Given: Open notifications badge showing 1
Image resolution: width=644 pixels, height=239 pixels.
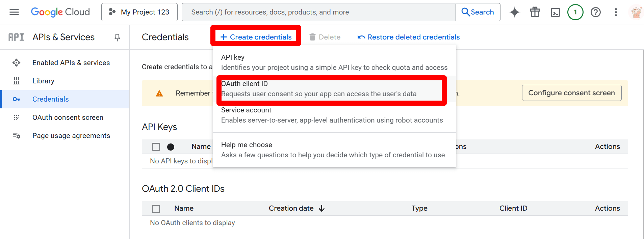Looking at the screenshot, I should [575, 12].
